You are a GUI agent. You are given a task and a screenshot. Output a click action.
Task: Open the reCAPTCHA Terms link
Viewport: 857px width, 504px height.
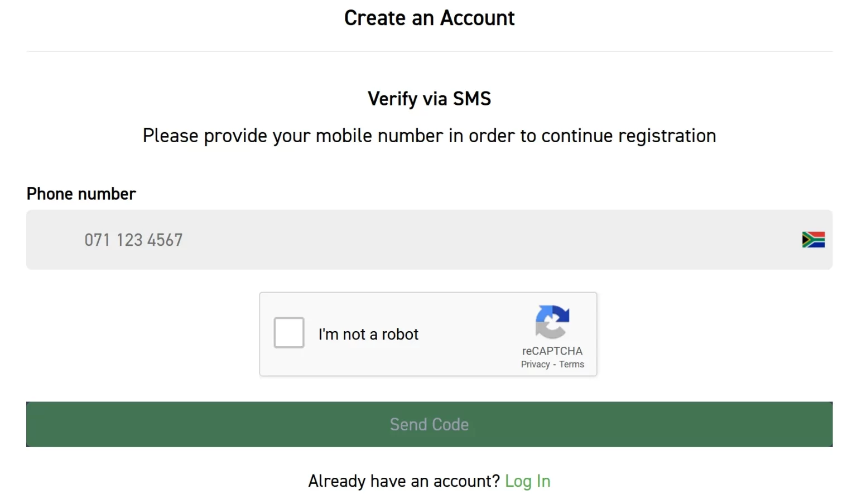(571, 364)
